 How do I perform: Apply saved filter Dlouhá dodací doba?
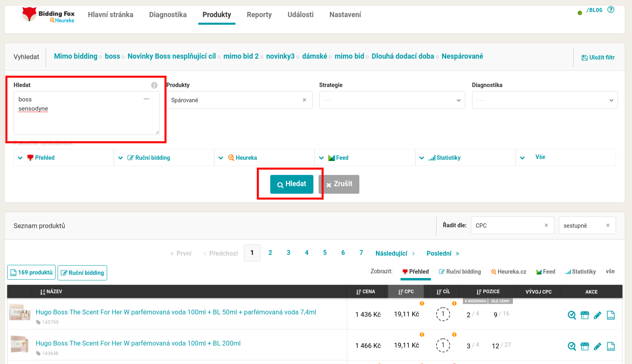403,56
